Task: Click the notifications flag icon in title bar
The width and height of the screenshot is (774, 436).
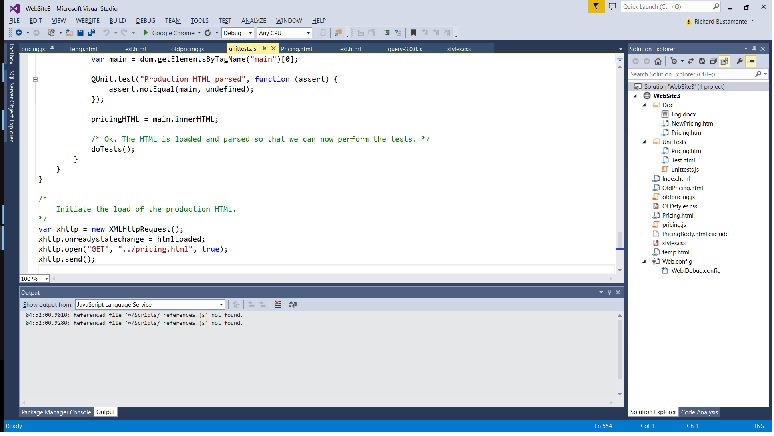Action: tap(595, 6)
